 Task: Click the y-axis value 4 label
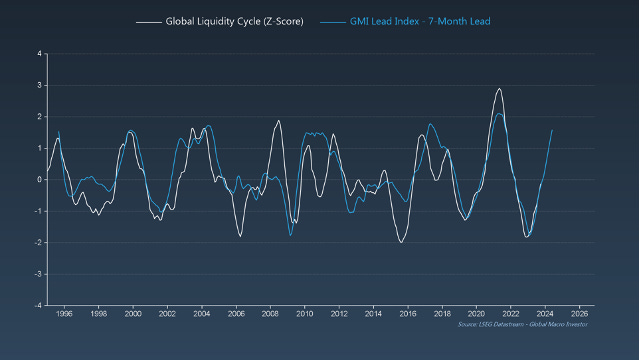(x=40, y=53)
